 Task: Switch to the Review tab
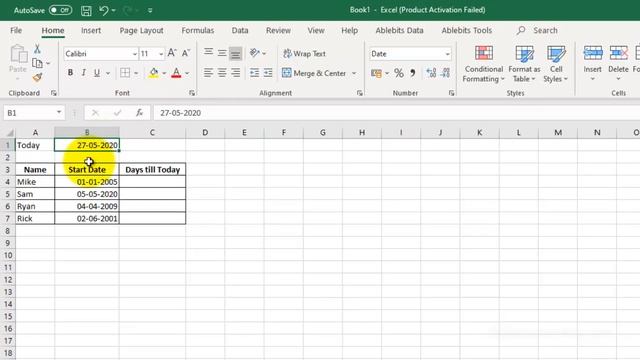278,30
